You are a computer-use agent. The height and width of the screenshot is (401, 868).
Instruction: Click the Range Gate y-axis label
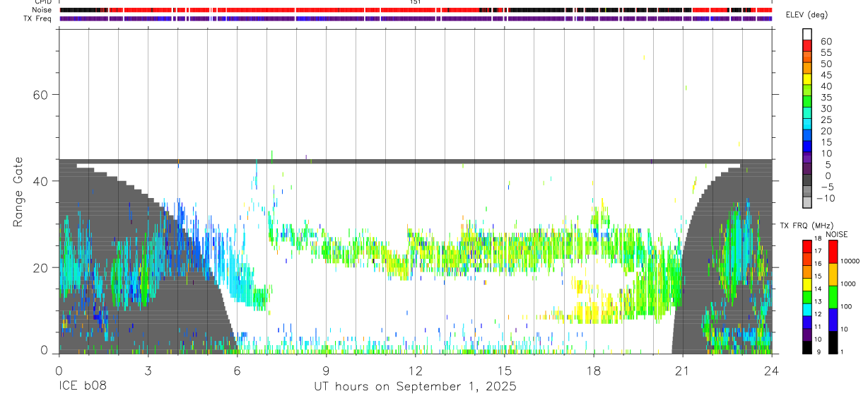click(20, 192)
